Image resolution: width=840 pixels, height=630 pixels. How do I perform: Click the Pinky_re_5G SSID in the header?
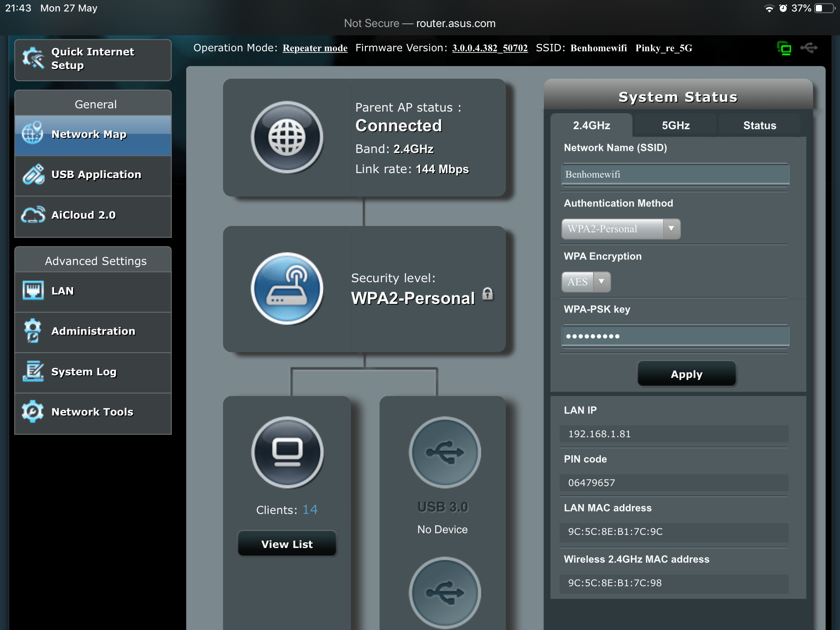click(664, 48)
